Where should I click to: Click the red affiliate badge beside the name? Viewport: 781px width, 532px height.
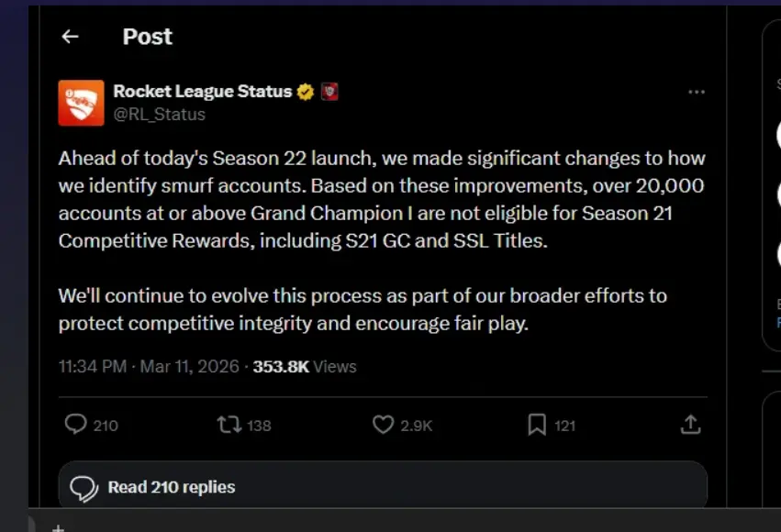click(329, 92)
